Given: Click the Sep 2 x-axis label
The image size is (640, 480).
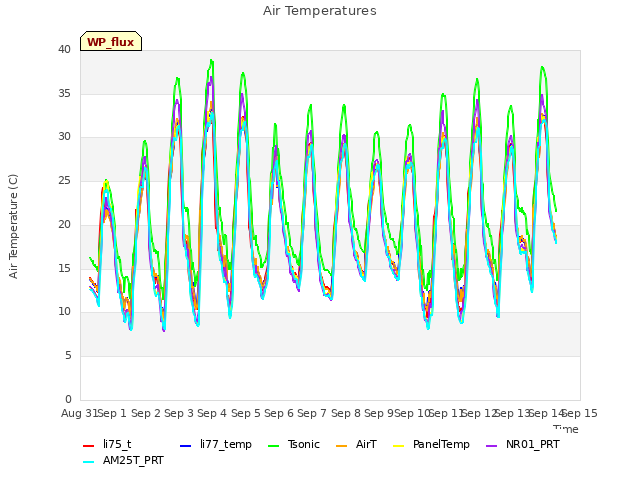Looking at the screenshot, I should 146,413.
